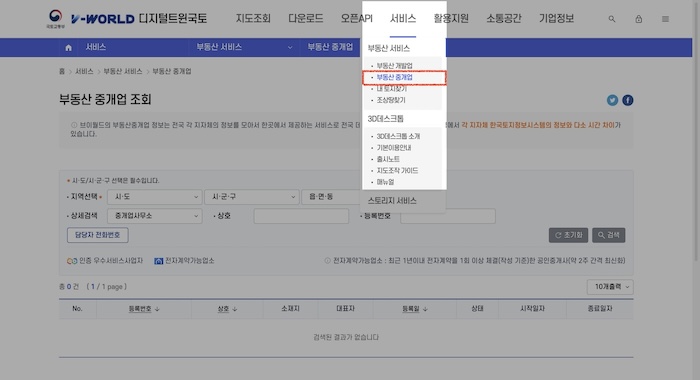This screenshot has height=380, width=700.
Task: Click the 전자계약가능업소 legend icon
Action: click(x=158, y=261)
